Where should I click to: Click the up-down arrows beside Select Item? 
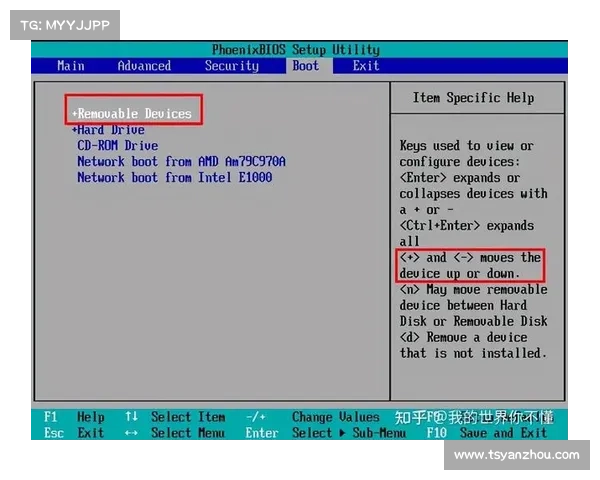click(131, 417)
